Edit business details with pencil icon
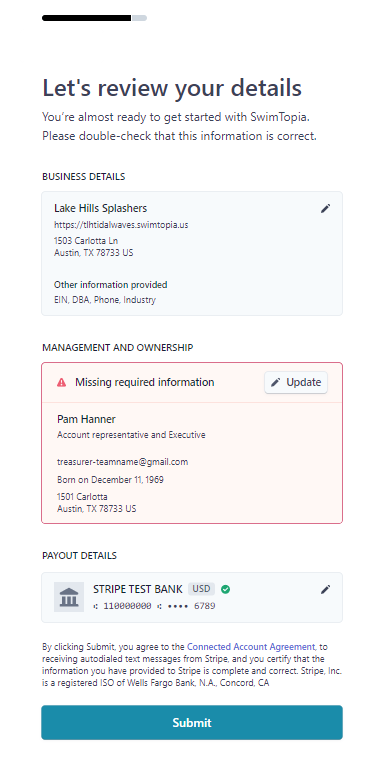Viewport: 390px width, 757px height. tap(326, 209)
